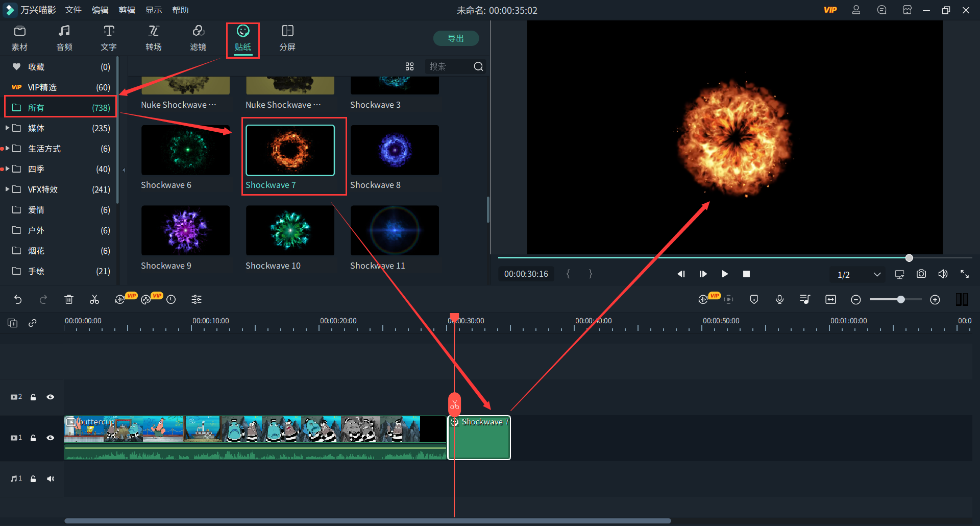Open the adjustment sliders settings icon
Viewport: 980px width, 526px height.
pos(197,300)
